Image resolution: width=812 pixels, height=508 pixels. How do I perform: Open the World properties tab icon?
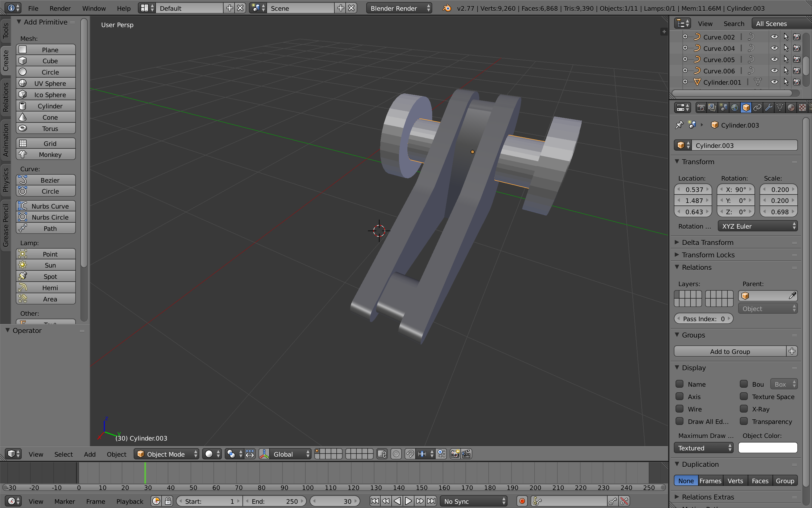click(735, 108)
